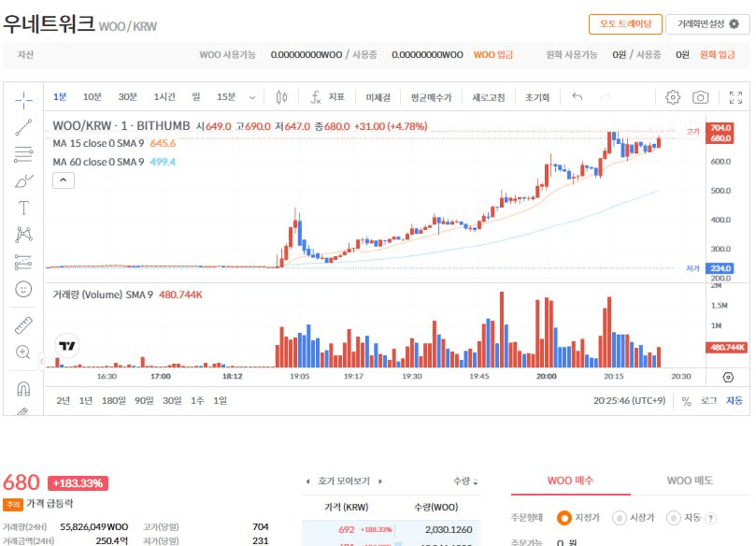The height and width of the screenshot is (546, 756).
Task: Select the crosshair cursor tool
Action: [23, 100]
